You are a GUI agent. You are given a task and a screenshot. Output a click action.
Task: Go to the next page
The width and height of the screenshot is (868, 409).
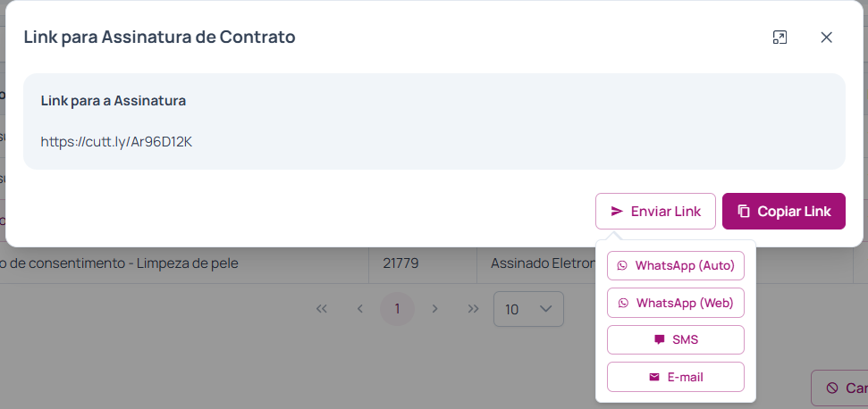click(435, 309)
